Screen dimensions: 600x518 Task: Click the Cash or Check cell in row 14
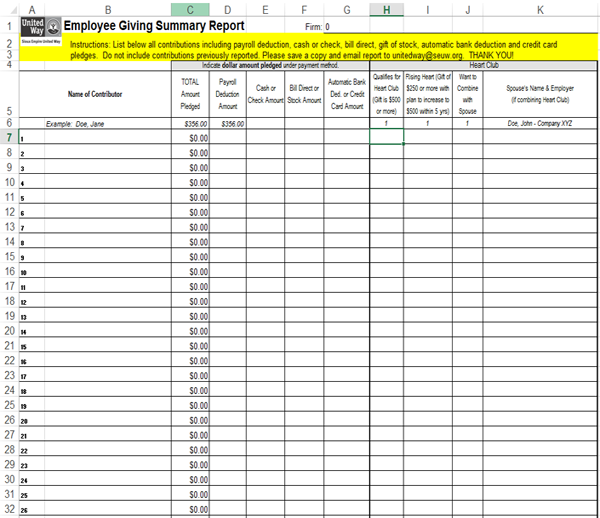click(266, 241)
